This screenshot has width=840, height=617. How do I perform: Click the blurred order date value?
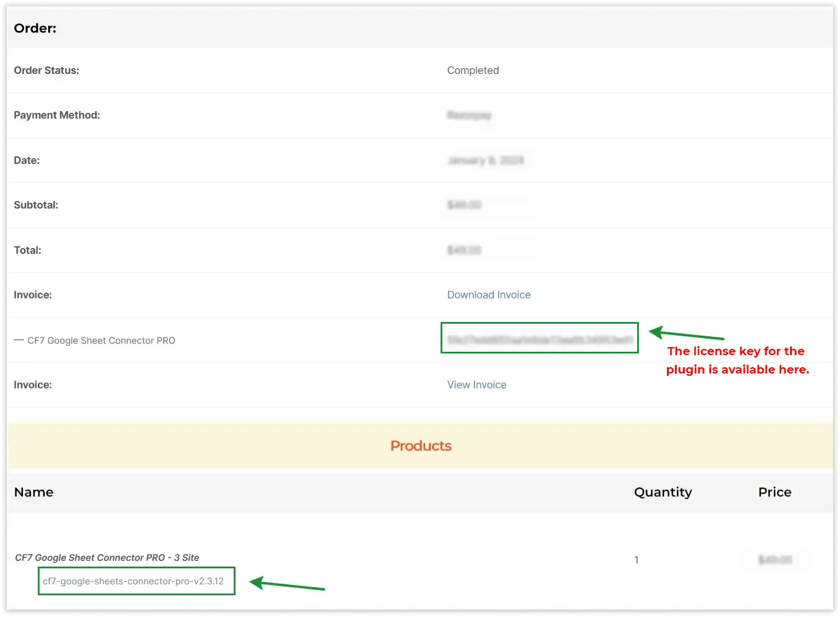(486, 160)
